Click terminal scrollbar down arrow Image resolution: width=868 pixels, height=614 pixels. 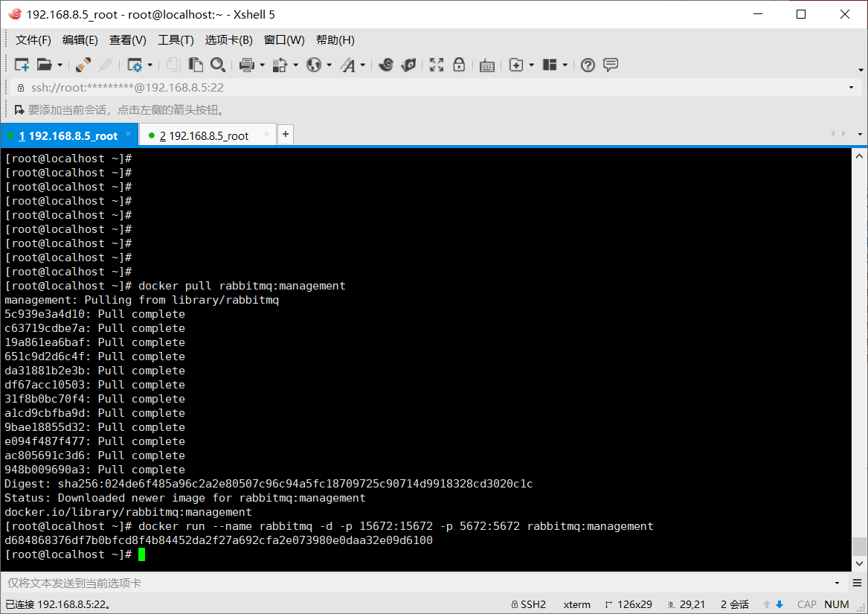pos(859,563)
